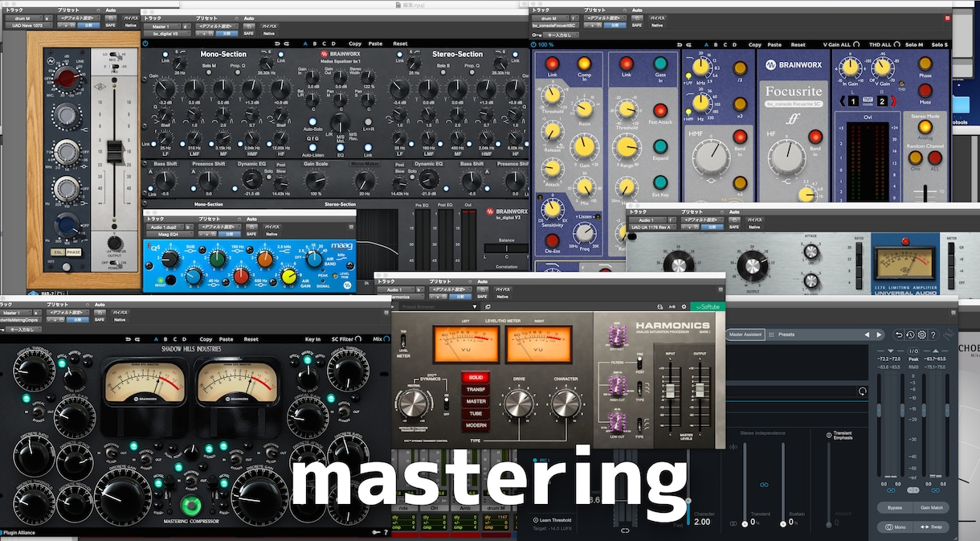Click the DRIVE knob on Harmonics

[x=518, y=402]
